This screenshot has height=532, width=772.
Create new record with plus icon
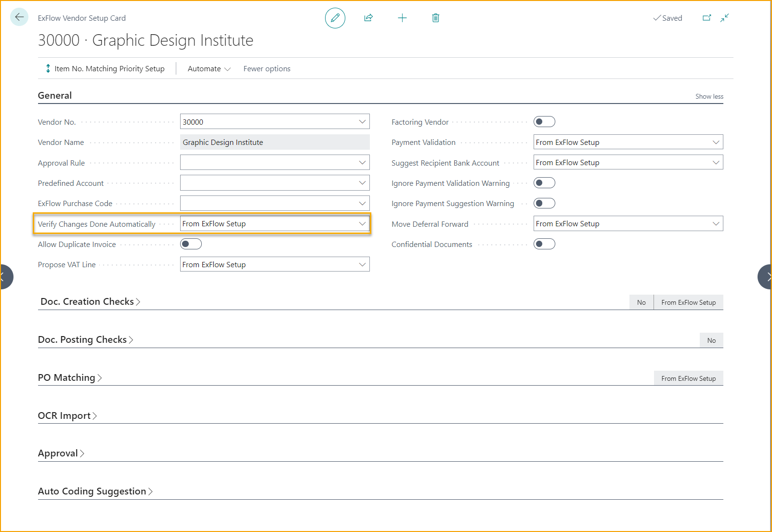pos(402,18)
